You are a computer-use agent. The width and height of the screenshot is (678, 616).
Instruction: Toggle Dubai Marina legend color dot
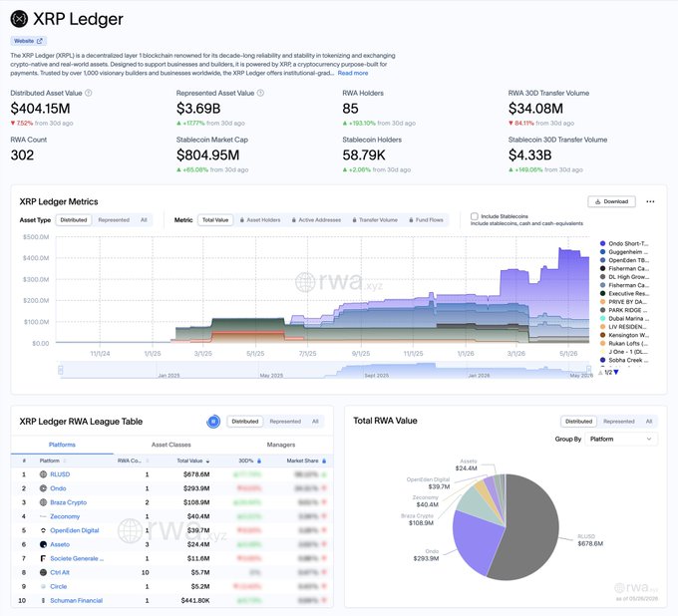[x=603, y=319]
